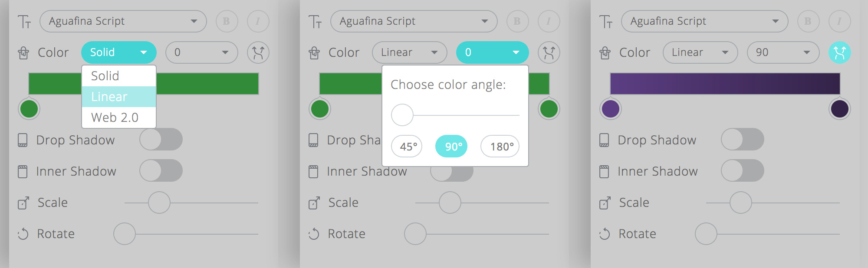Viewport: 868px width, 268px height.
Task: Select the 180° angle preset button
Action: coord(500,147)
